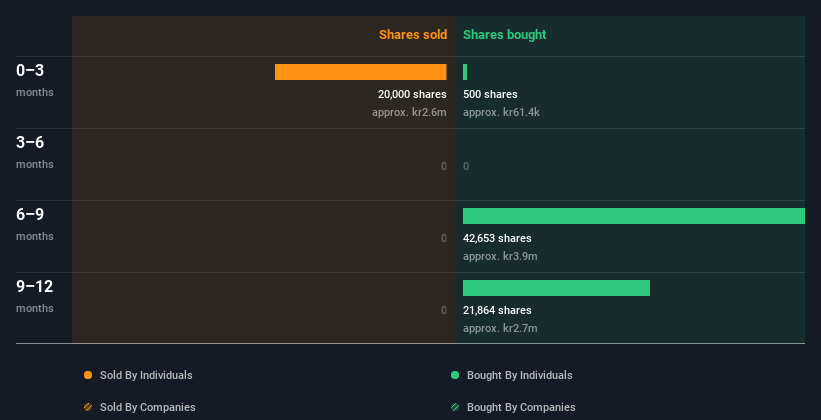Click the 21,864 shares value

pyautogui.click(x=497, y=311)
